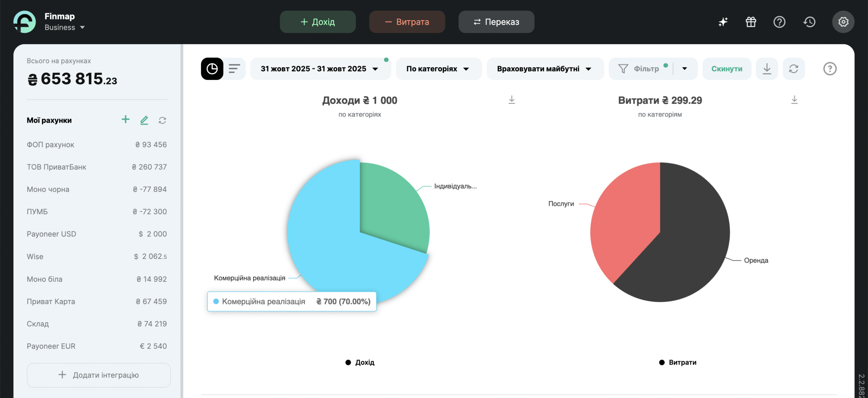Viewport: 868px width, 398px height.
Task: Toggle the Витрати legend item
Action: pyautogui.click(x=677, y=362)
